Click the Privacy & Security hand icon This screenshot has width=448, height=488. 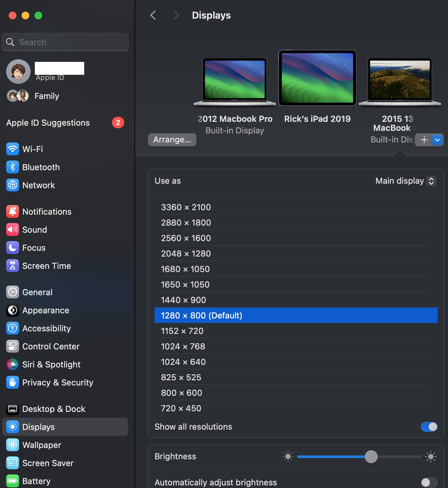(x=13, y=382)
